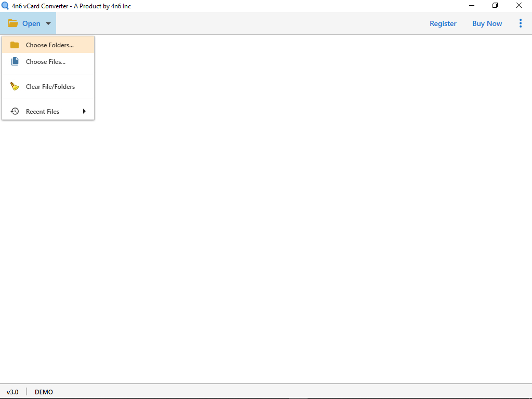Select Choose Files... menu entry
The height and width of the screenshot is (399, 532).
tap(48, 62)
